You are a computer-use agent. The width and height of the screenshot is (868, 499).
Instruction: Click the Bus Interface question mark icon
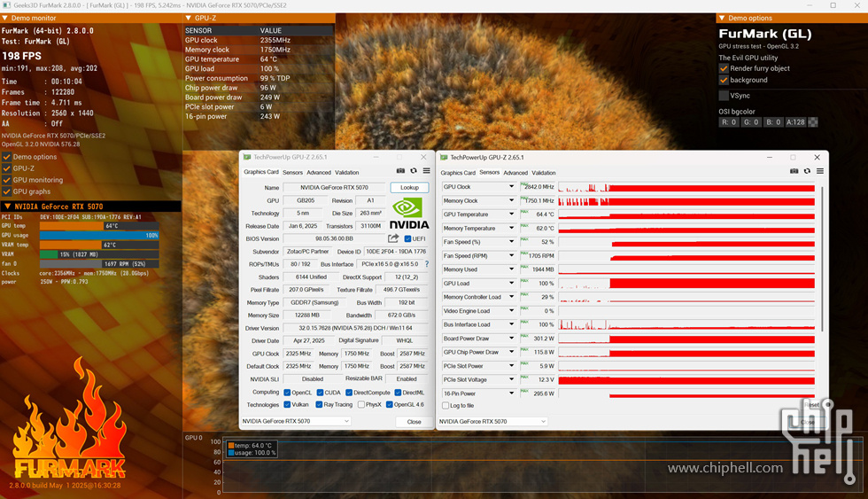coord(427,264)
